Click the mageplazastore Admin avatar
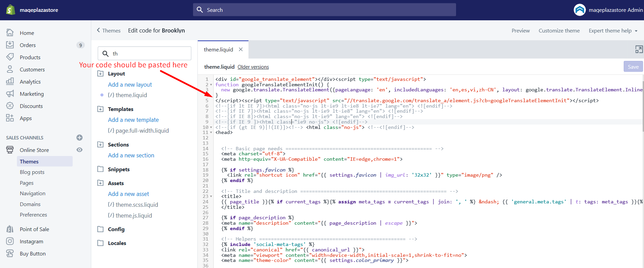 (x=579, y=10)
